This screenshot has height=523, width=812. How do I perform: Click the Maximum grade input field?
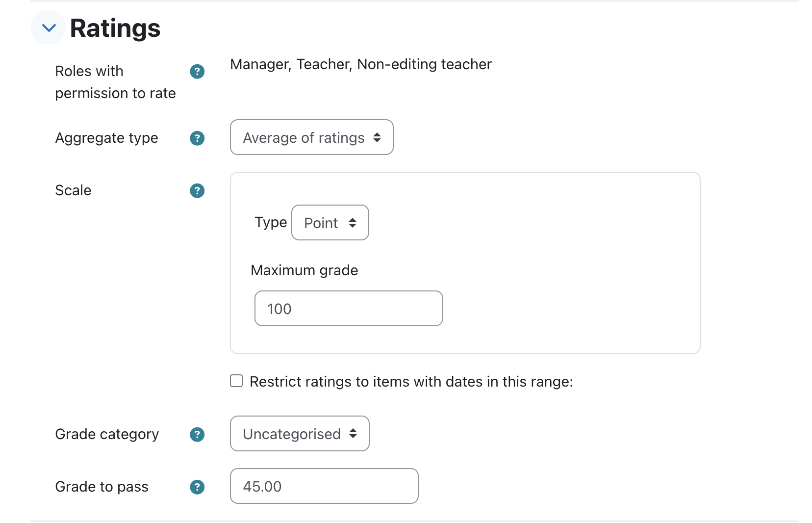[349, 309]
